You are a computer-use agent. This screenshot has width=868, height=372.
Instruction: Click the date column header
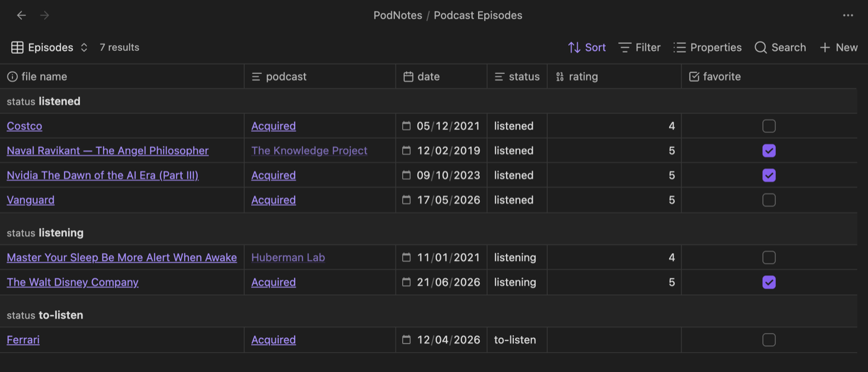[441, 76]
